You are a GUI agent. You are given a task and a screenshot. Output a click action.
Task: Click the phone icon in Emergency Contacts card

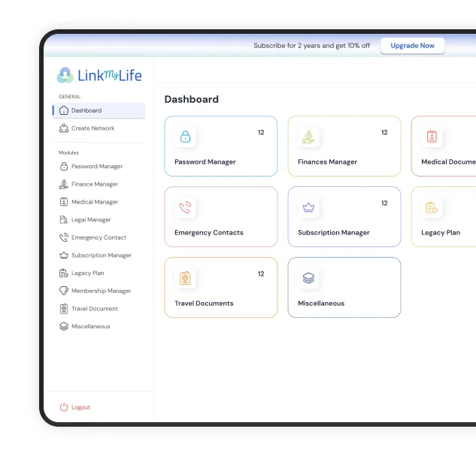point(185,207)
